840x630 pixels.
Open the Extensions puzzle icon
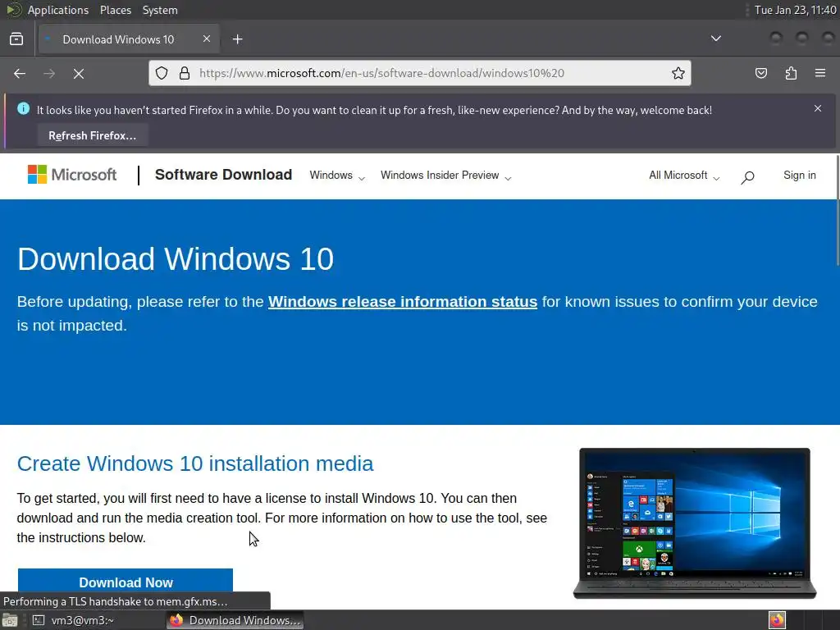pos(791,73)
